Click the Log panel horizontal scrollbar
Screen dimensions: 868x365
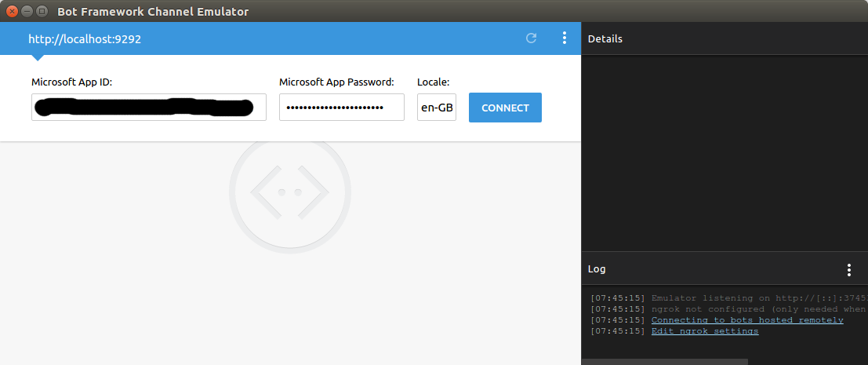pyautogui.click(x=664, y=362)
